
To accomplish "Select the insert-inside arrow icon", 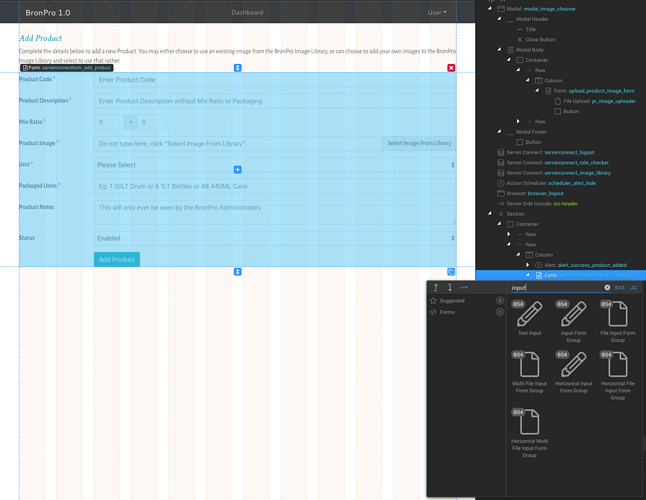I will (x=464, y=287).
